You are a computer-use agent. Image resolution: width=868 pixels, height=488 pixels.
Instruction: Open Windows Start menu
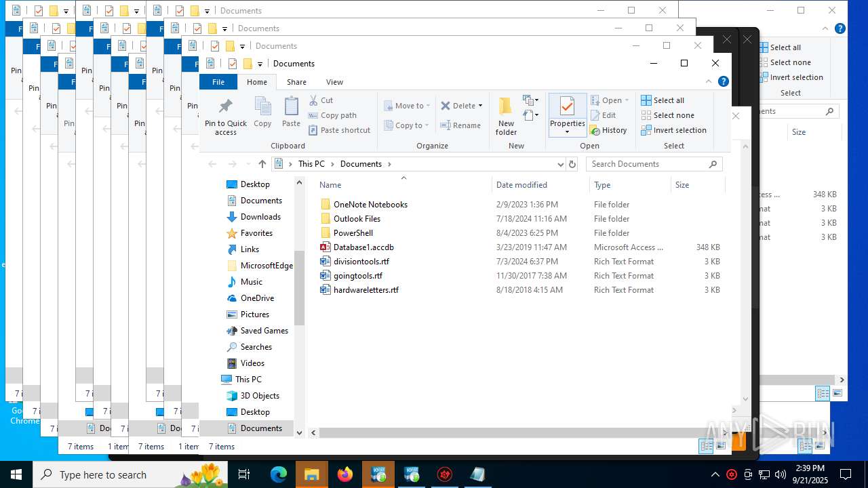pyautogui.click(x=16, y=474)
